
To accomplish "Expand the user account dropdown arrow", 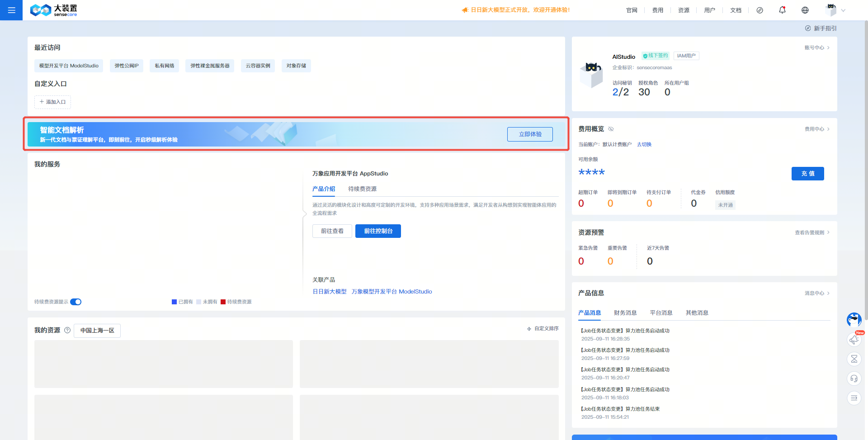I will pyautogui.click(x=843, y=10).
